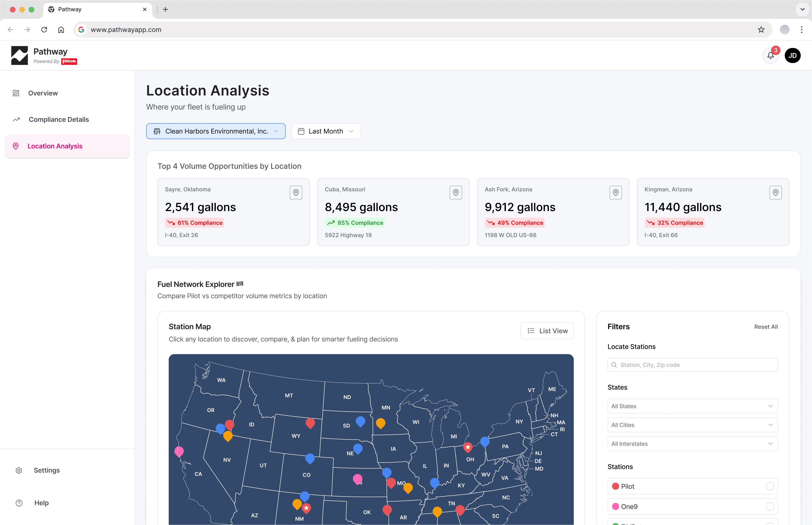
Task: Expand the All States dropdown
Action: click(692, 406)
